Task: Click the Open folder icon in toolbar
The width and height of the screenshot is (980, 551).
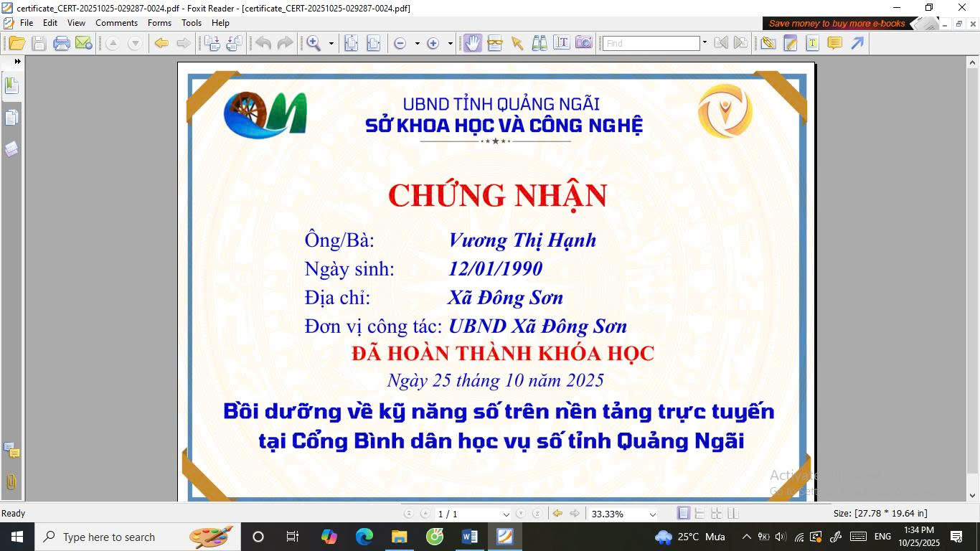Action: click(x=17, y=43)
